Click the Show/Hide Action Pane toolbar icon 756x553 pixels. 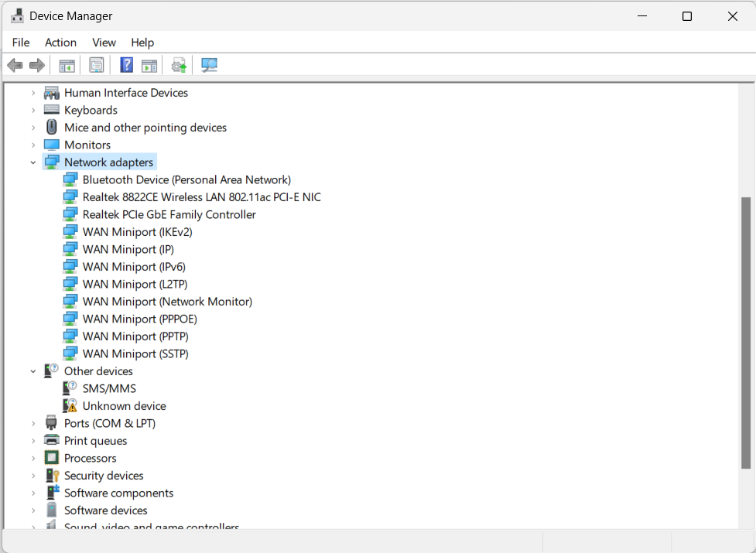point(149,66)
